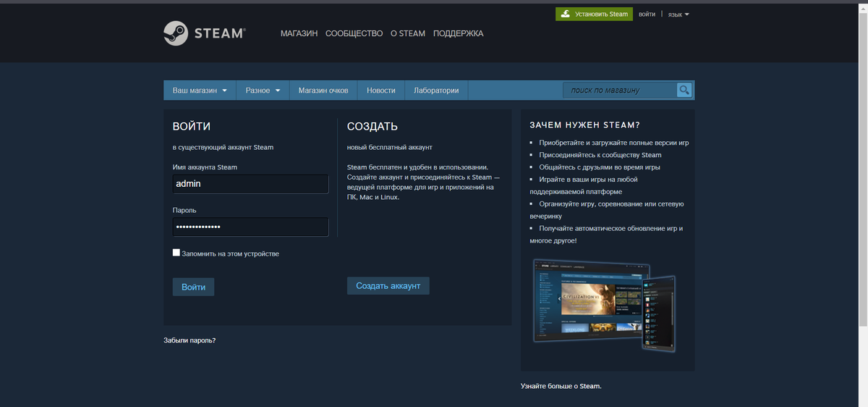Click "Приобретайте и загружайте полные версии игр" bullet
This screenshot has height=407, width=868.
pos(614,143)
